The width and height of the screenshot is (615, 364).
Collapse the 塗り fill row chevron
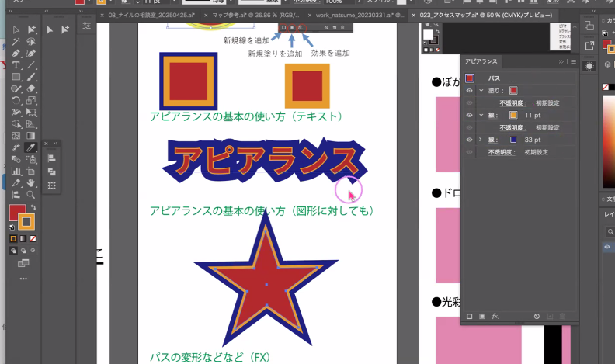480,91
